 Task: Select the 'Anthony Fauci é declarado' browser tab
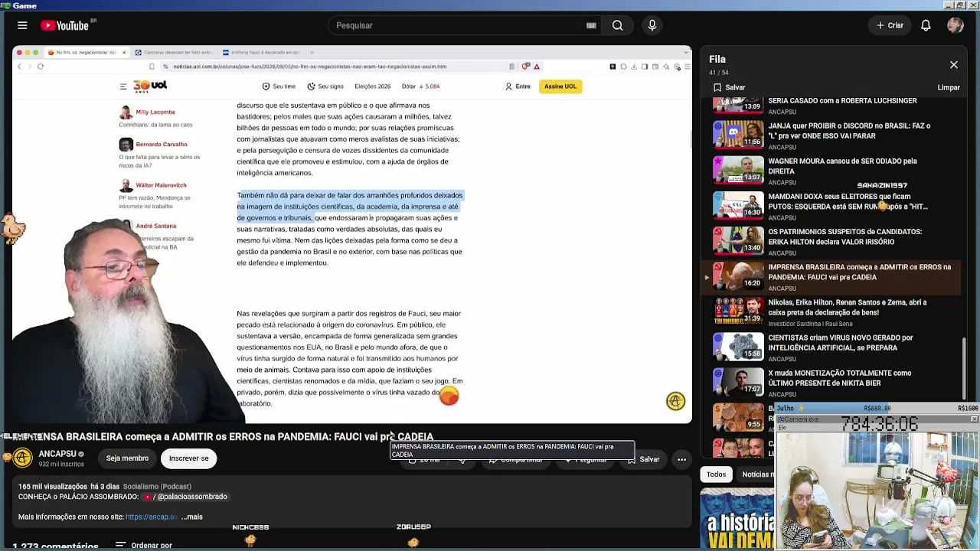tap(260, 53)
